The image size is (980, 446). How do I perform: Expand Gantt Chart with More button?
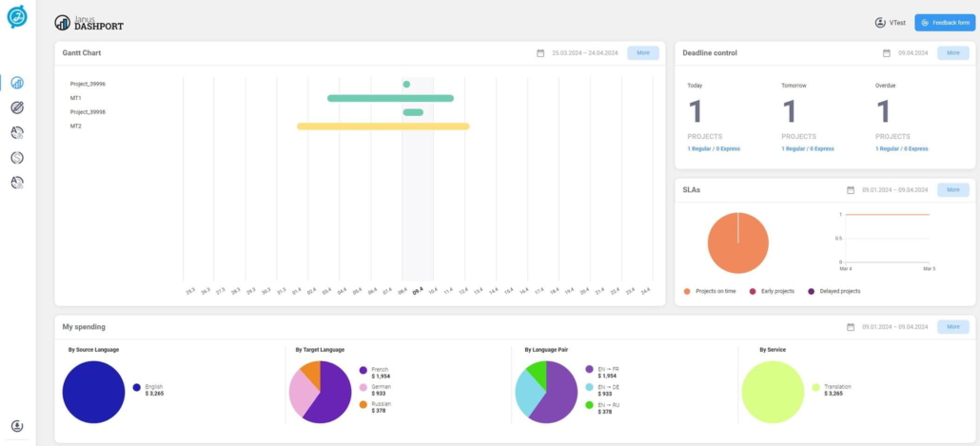point(643,53)
